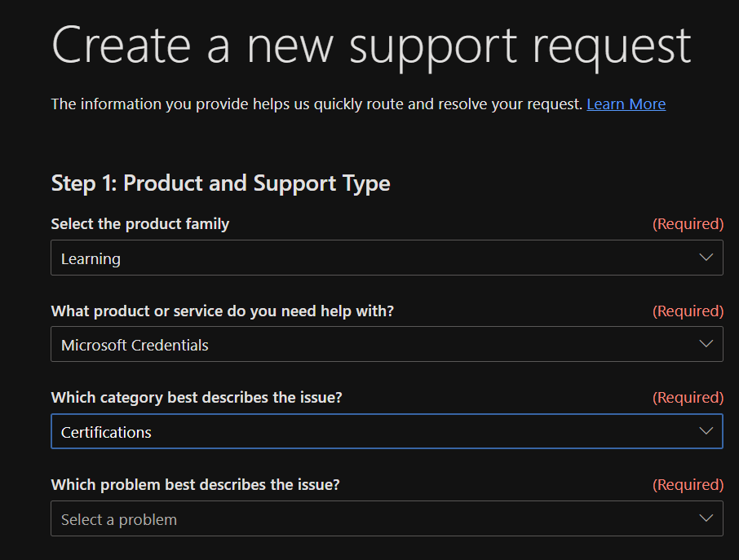Open the Select a problem dropdown
The height and width of the screenshot is (560, 739).
387,518
